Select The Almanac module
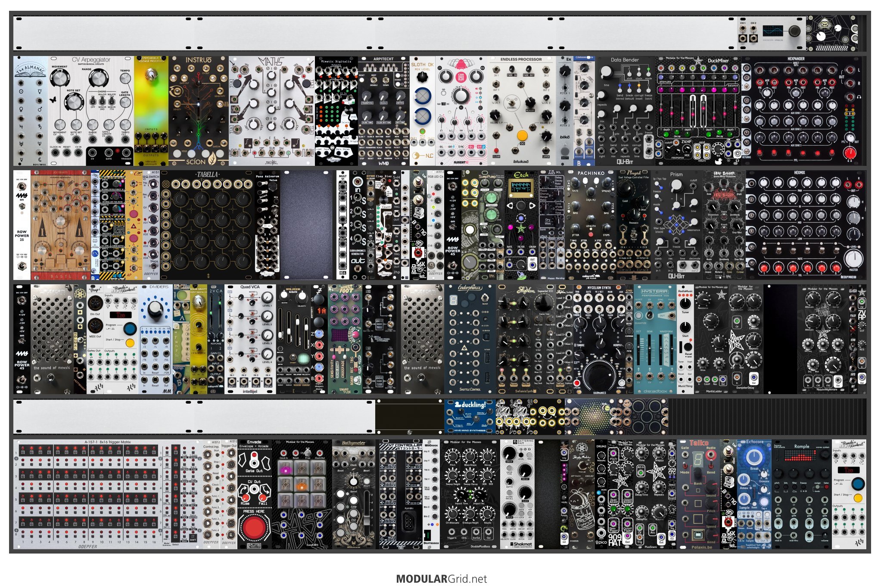The width and height of the screenshot is (884, 588). click(31, 111)
